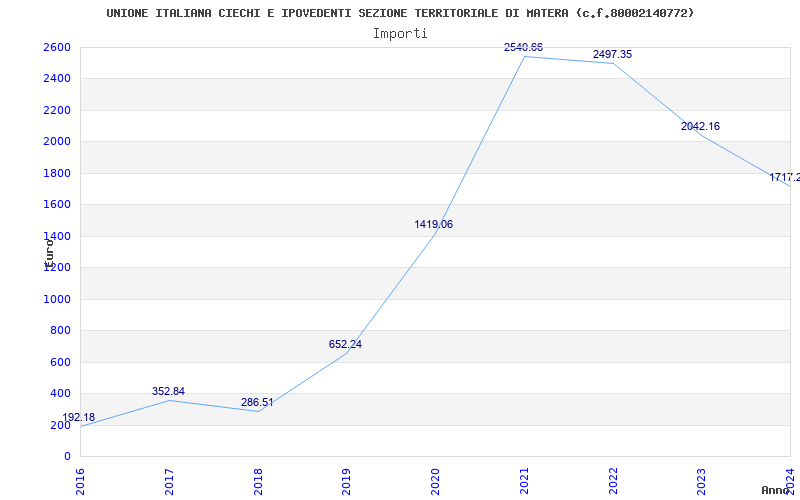This screenshot has height=500, width=800.
Task: Click the 'Importi' subtitle
Action: [x=400, y=34]
